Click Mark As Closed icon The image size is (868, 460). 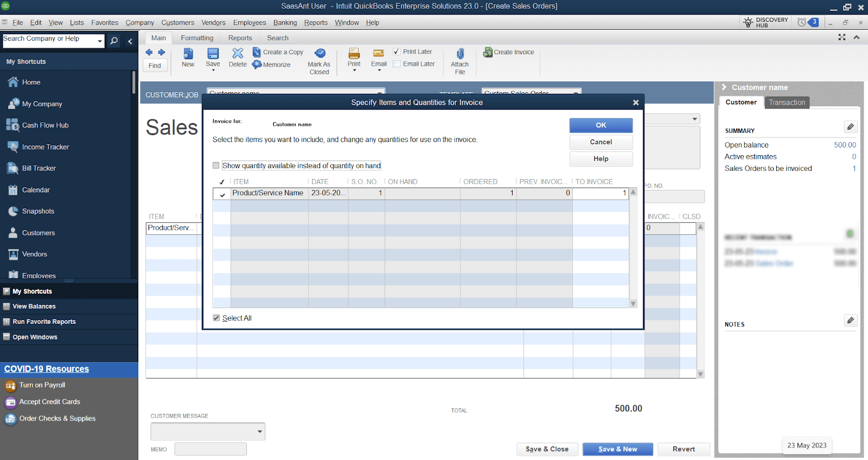(x=320, y=53)
